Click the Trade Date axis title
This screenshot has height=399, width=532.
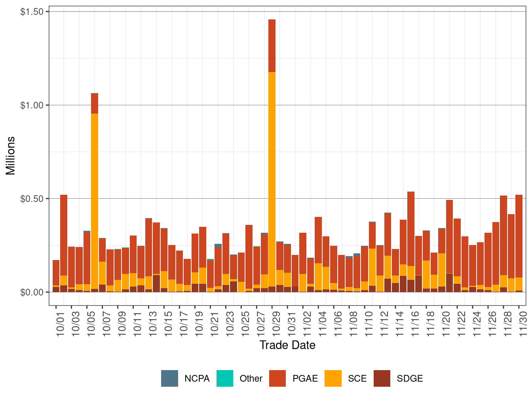(x=288, y=345)
